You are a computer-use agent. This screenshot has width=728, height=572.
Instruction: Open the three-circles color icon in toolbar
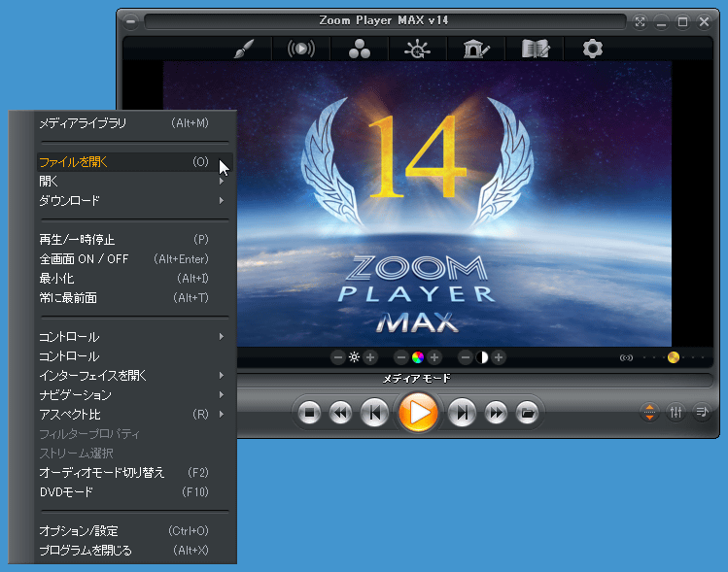[360, 49]
